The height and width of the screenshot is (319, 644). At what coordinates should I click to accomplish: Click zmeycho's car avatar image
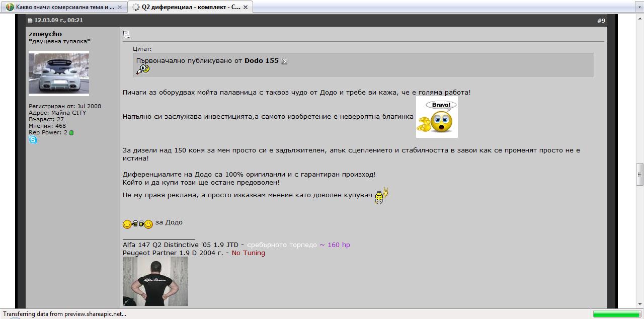click(x=59, y=73)
